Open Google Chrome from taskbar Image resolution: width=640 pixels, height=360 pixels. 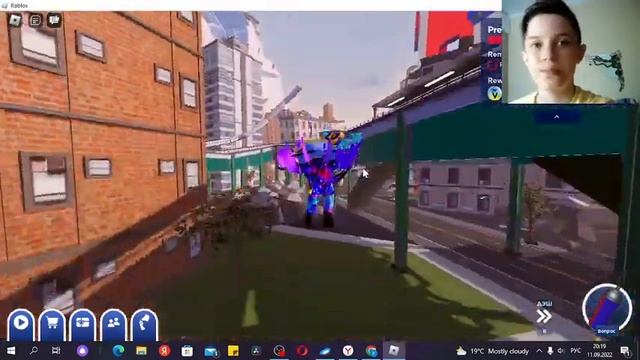click(371, 351)
